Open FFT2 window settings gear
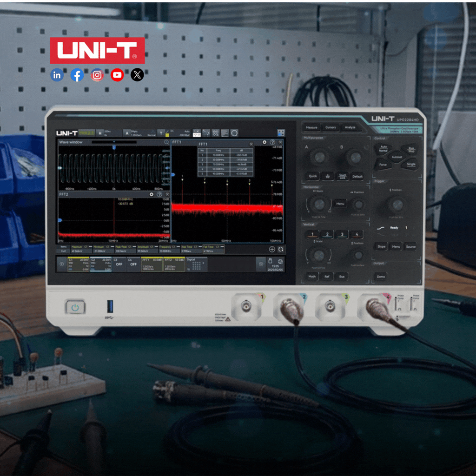The height and width of the screenshot is (476, 476). [x=152, y=194]
